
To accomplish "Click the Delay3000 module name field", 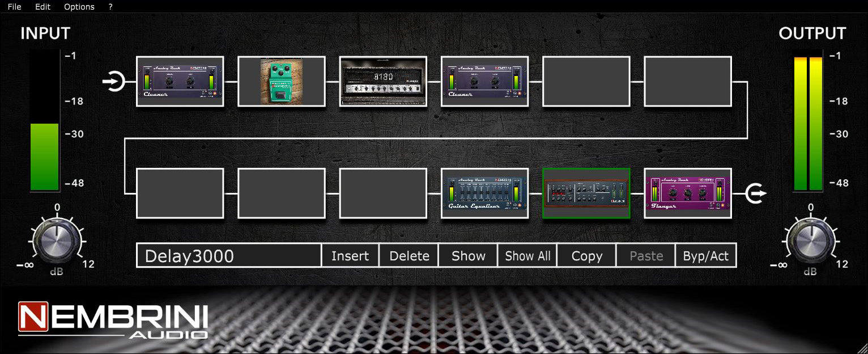I will [228, 256].
